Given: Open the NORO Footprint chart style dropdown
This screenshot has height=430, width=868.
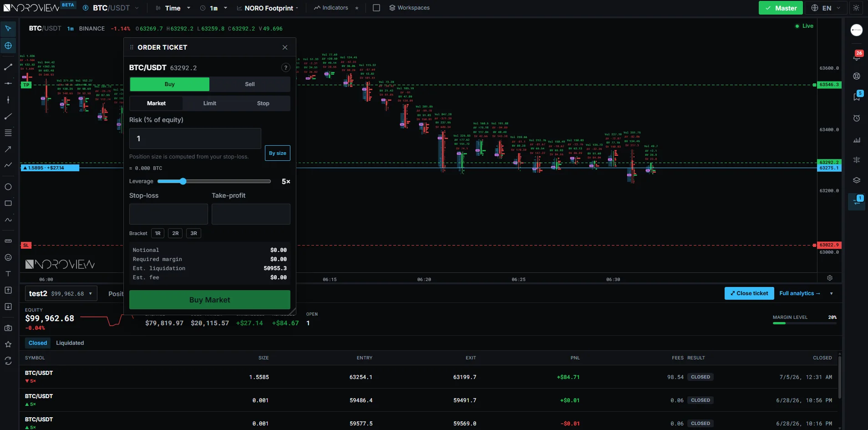Looking at the screenshot, I should (x=268, y=8).
